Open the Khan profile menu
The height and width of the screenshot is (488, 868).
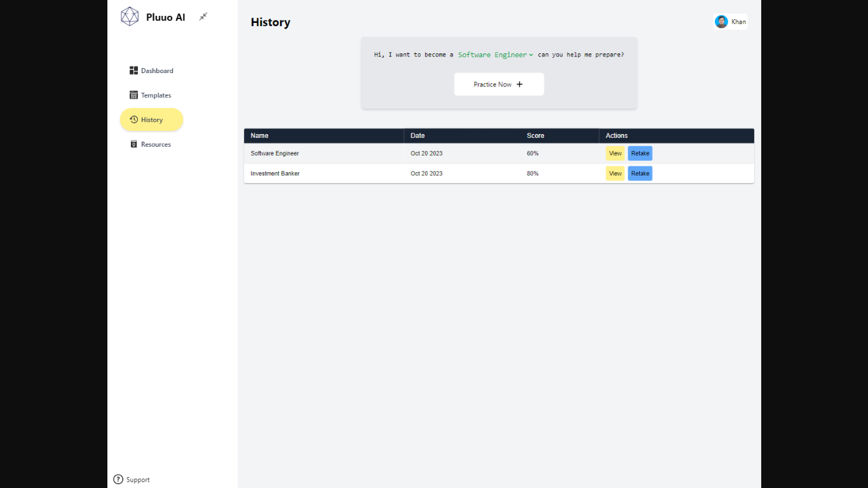click(x=731, y=22)
